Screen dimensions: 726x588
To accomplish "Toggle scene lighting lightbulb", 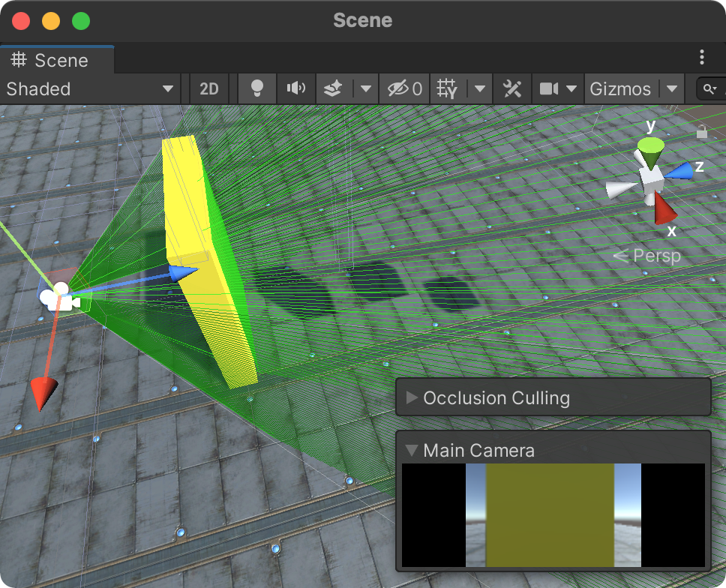I will [257, 89].
